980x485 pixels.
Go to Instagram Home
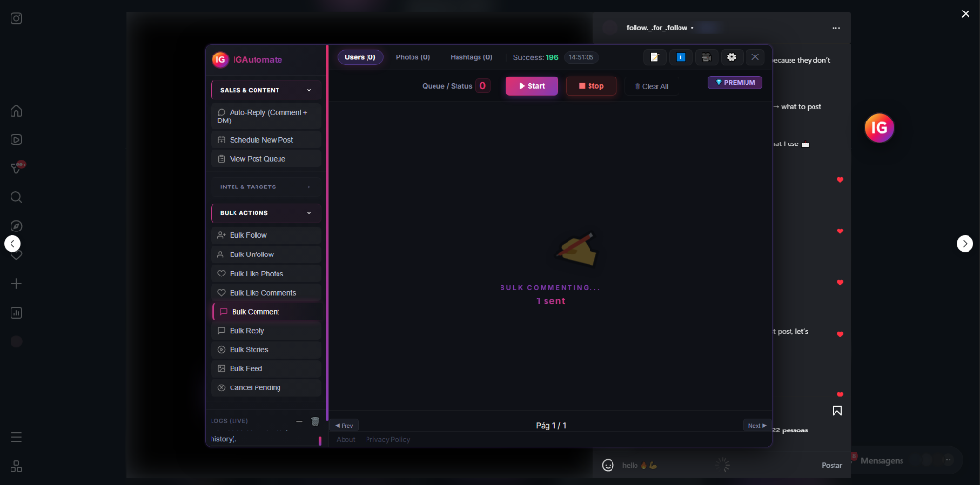coord(17,111)
